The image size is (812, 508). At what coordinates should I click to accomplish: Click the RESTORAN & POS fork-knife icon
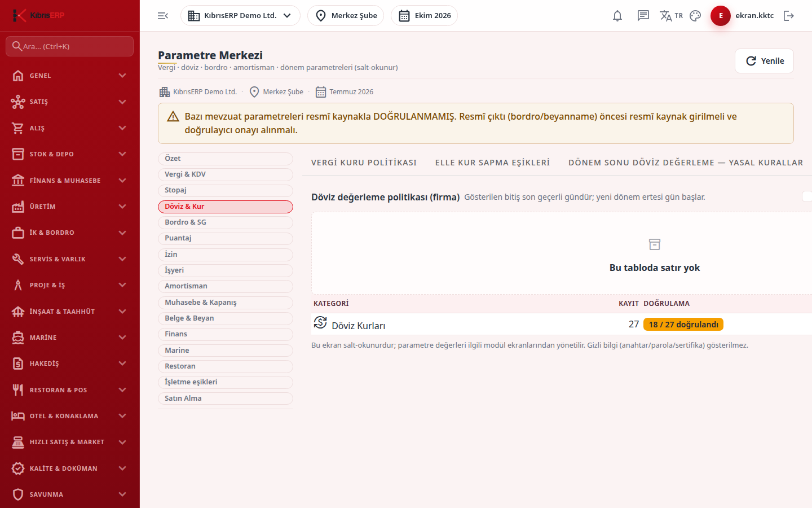(18, 390)
